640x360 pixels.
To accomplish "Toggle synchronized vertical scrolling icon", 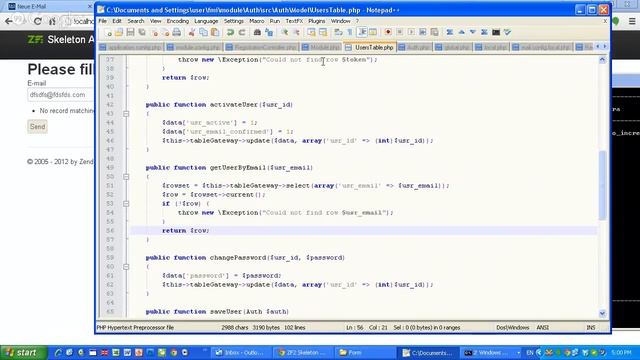I will tap(311, 32).
